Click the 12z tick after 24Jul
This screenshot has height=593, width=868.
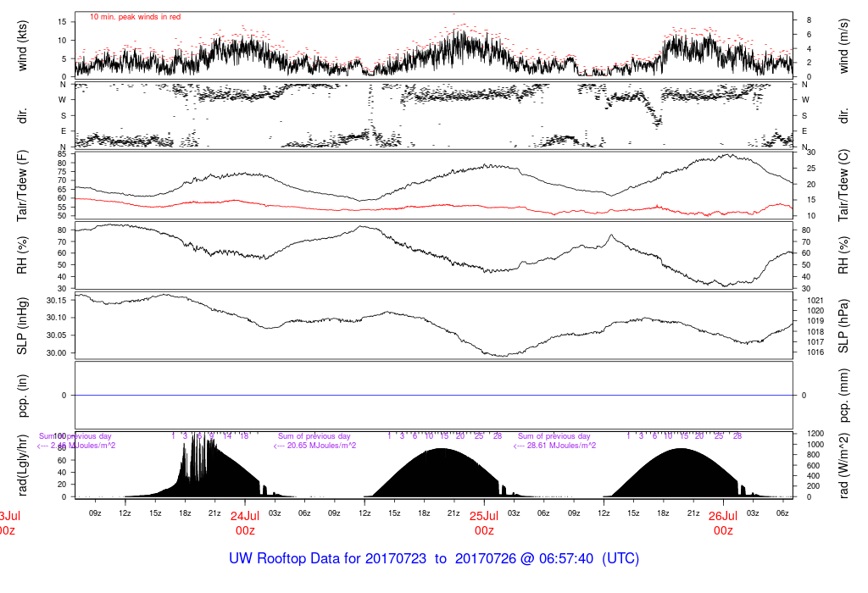pos(364,513)
